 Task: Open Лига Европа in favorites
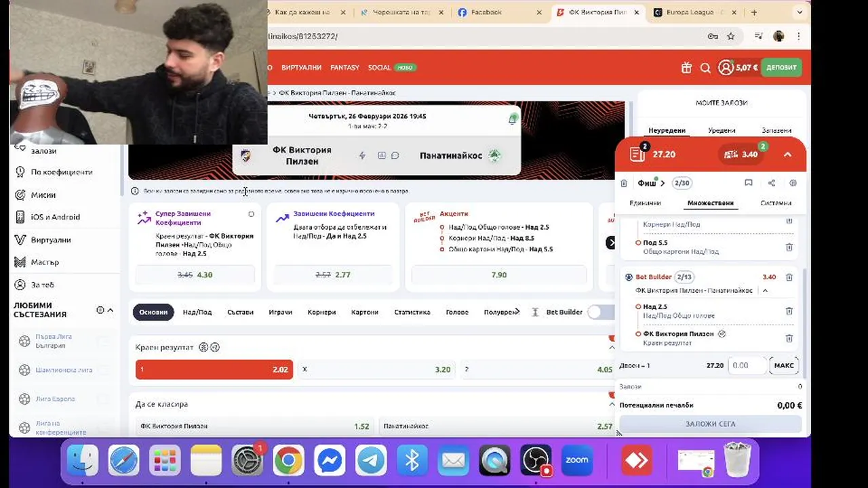[x=56, y=399]
